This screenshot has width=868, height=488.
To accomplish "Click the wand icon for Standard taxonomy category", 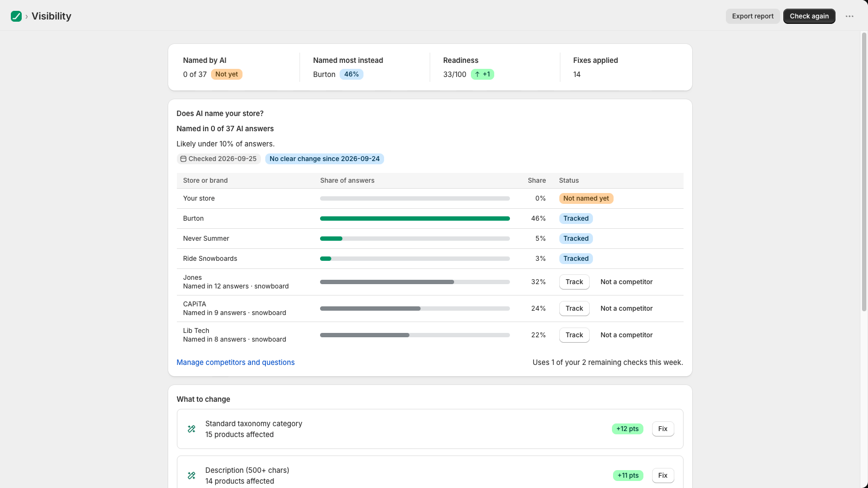I will [192, 429].
